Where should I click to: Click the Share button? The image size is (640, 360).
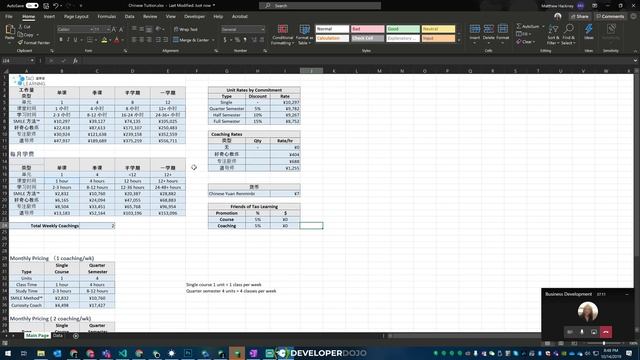[580, 16]
